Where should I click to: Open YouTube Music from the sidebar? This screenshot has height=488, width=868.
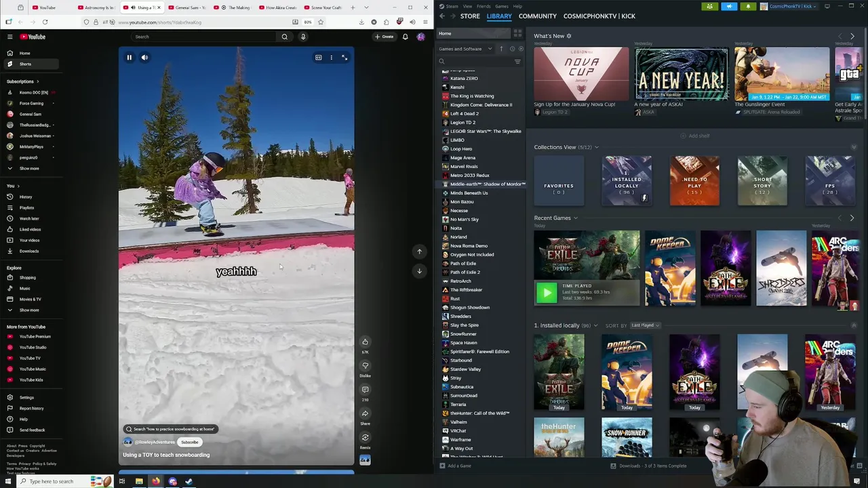coord(33,369)
